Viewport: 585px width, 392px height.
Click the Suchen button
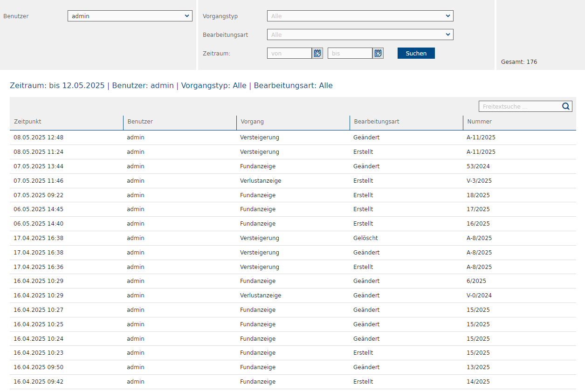coord(416,53)
